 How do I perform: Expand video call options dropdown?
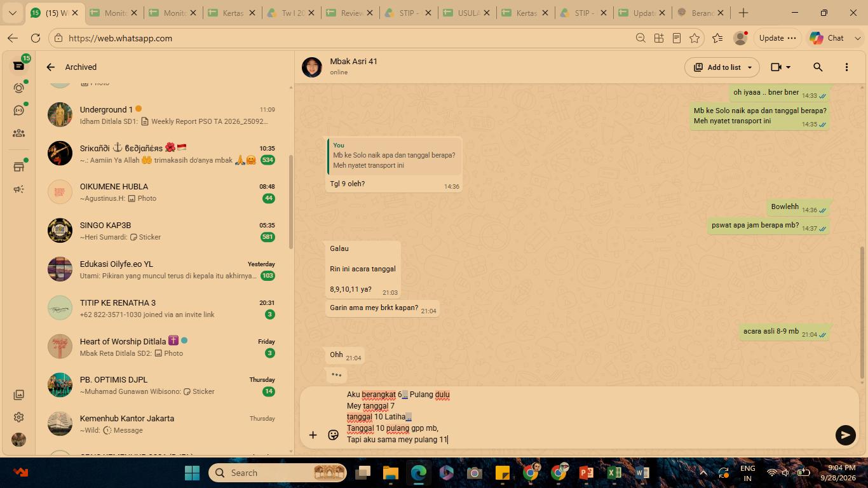point(789,67)
